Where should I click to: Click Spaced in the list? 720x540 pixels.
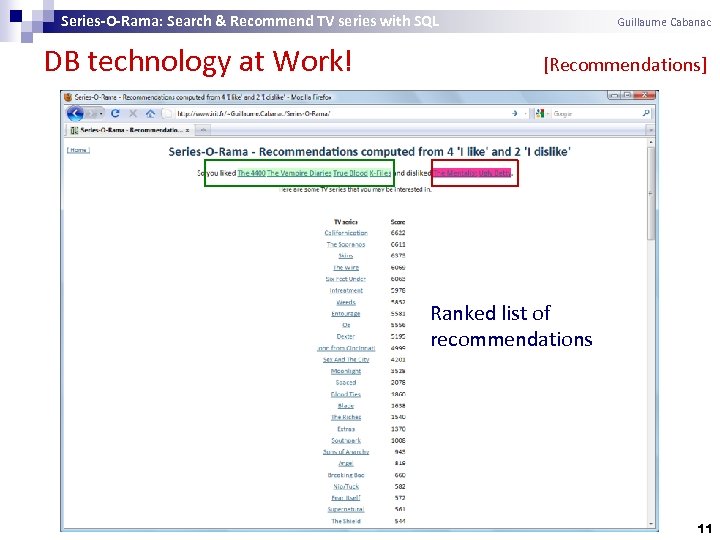(x=346, y=382)
